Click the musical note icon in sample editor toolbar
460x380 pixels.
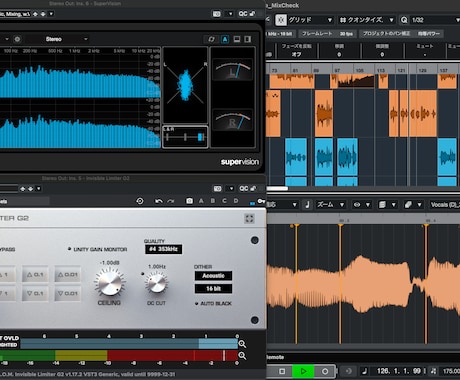click(307, 205)
